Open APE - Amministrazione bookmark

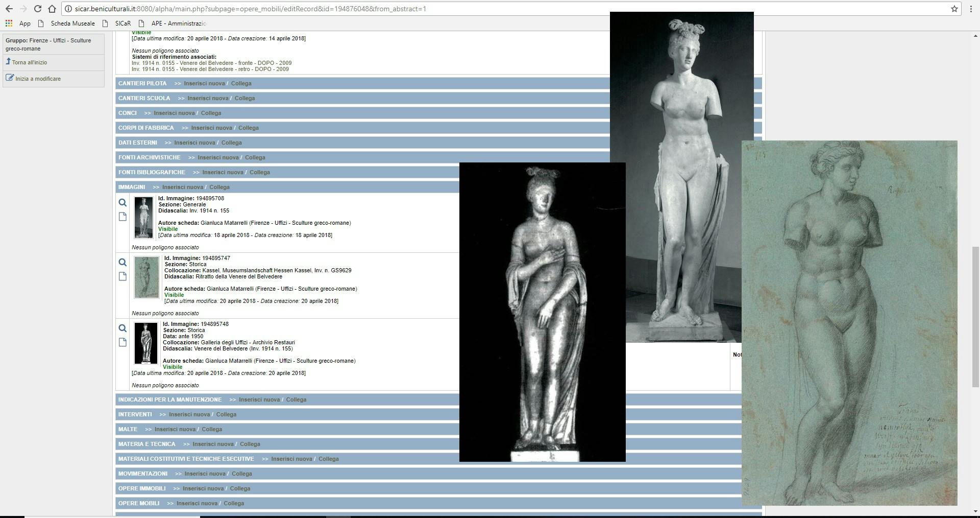coord(173,23)
